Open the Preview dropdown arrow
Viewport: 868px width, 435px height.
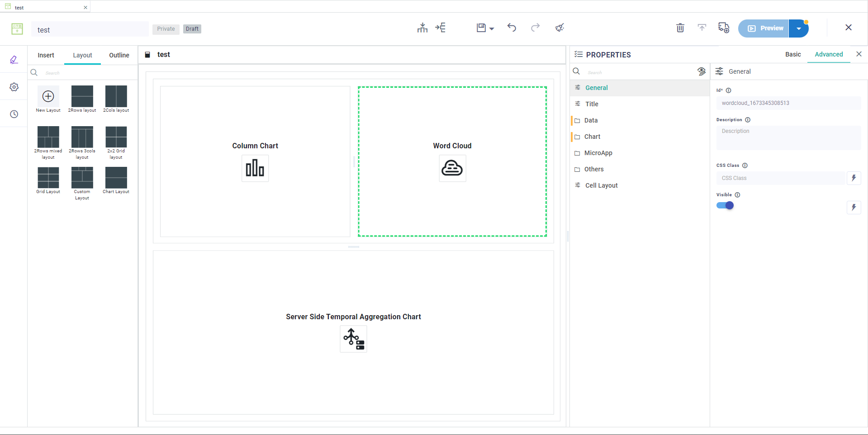click(798, 28)
